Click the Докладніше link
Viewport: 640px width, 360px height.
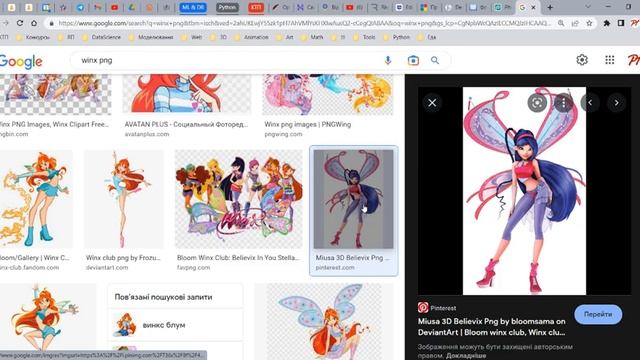tap(466, 356)
